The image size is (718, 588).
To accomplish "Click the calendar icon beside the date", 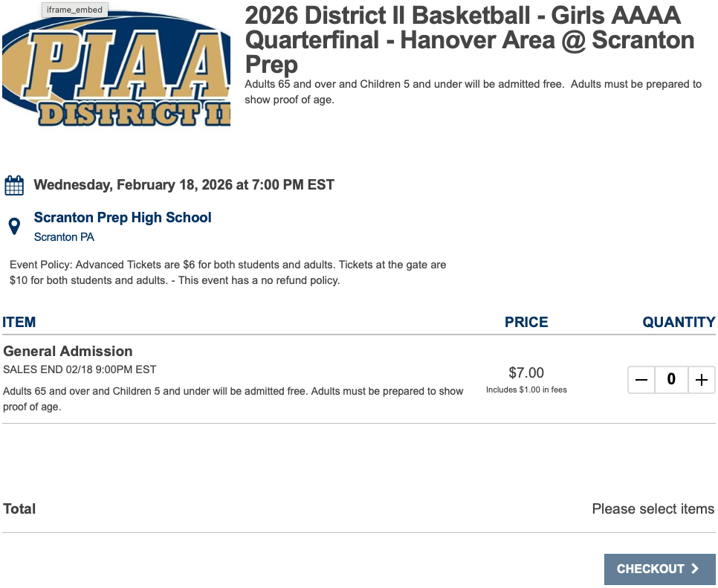I will [x=14, y=184].
